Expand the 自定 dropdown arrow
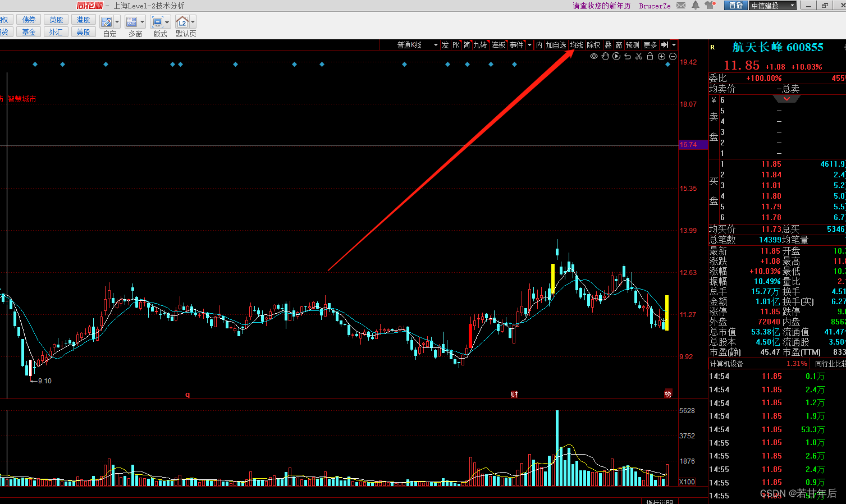This screenshot has width=846, height=504. (x=117, y=22)
